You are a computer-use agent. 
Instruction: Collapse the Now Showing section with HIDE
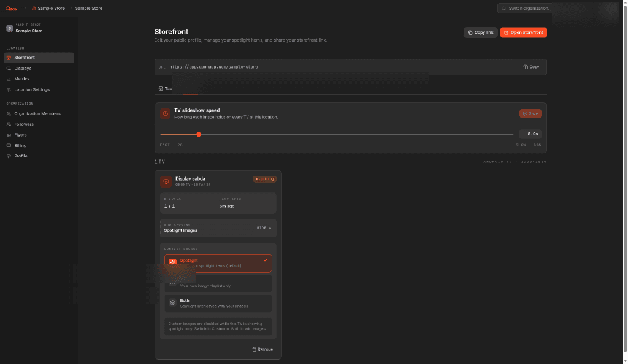(x=264, y=227)
